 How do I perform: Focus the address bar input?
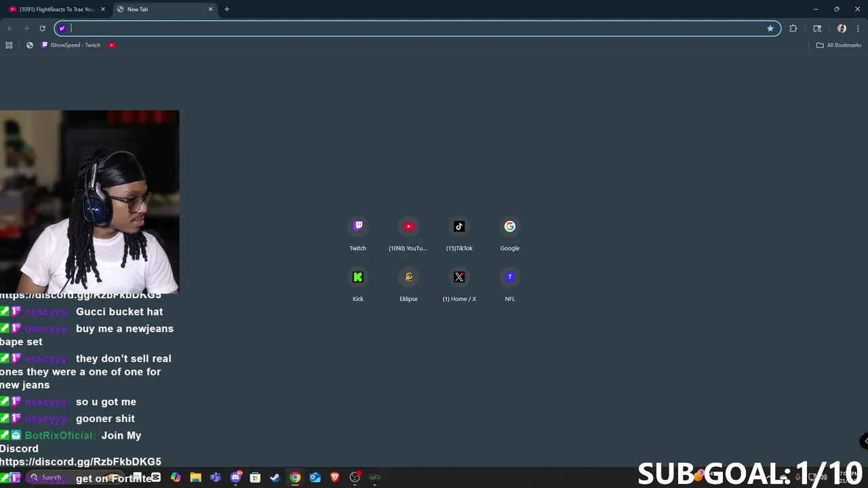pyautogui.click(x=417, y=28)
